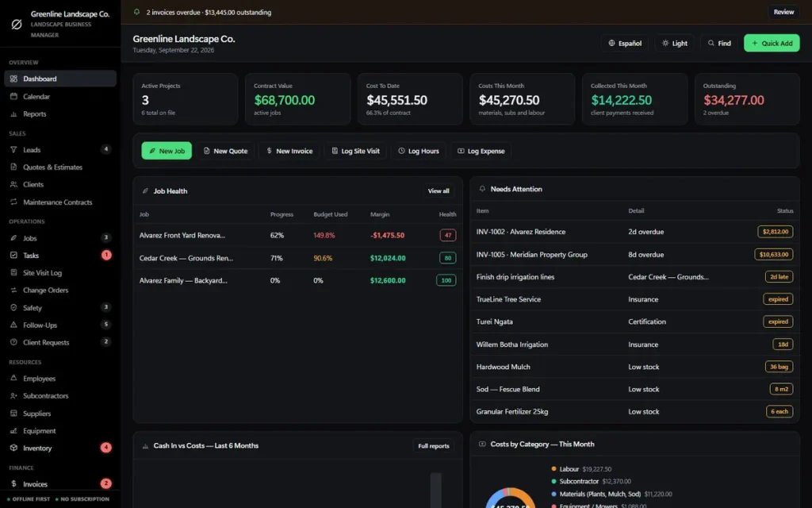
Task: Click the Maintenance Contracts repeat icon
Action: [14, 202]
